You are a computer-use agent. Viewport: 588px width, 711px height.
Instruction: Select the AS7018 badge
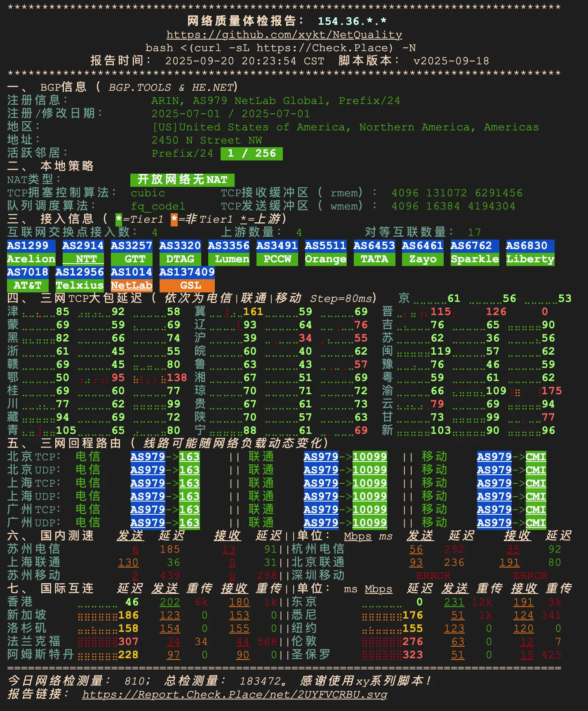[28, 272]
